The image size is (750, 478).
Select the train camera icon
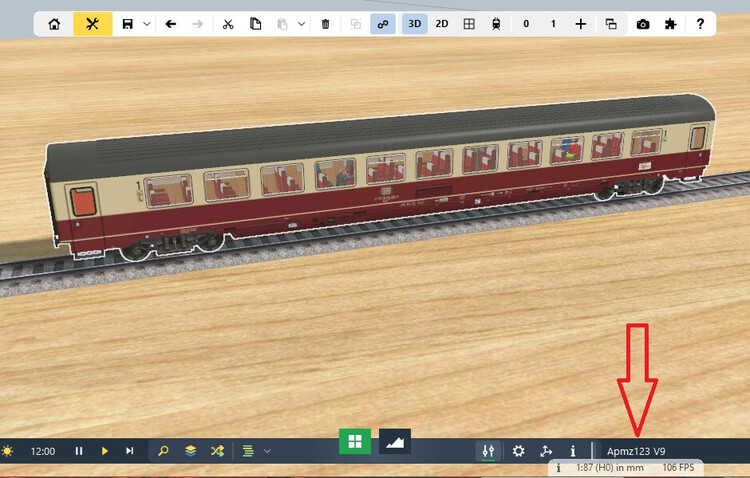coord(496,24)
